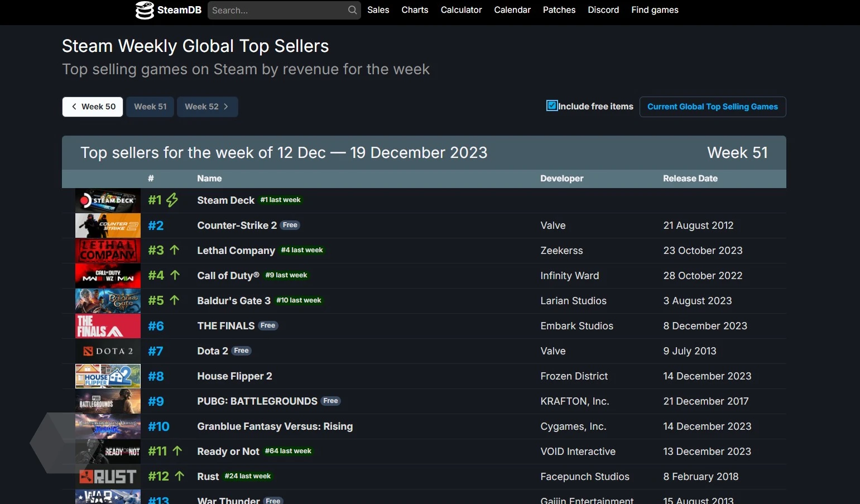Click the Free badge on Counter-Strike 2

click(290, 225)
